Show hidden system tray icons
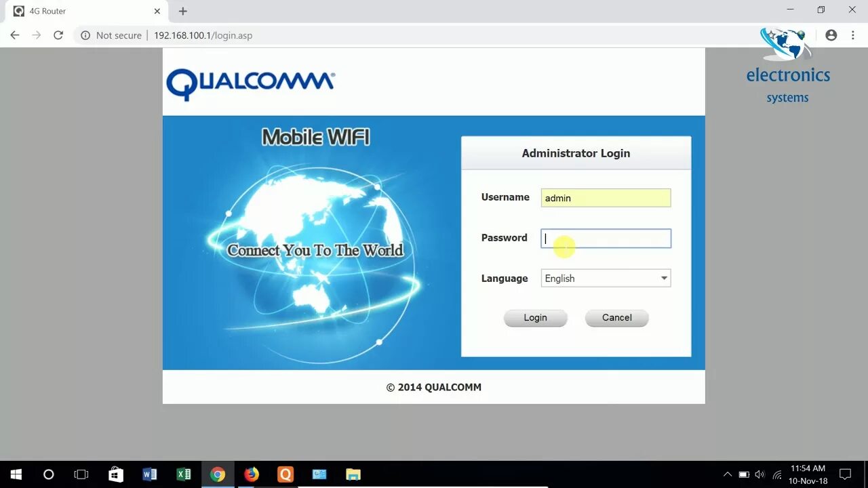Viewport: 868px width, 488px height. click(x=728, y=474)
